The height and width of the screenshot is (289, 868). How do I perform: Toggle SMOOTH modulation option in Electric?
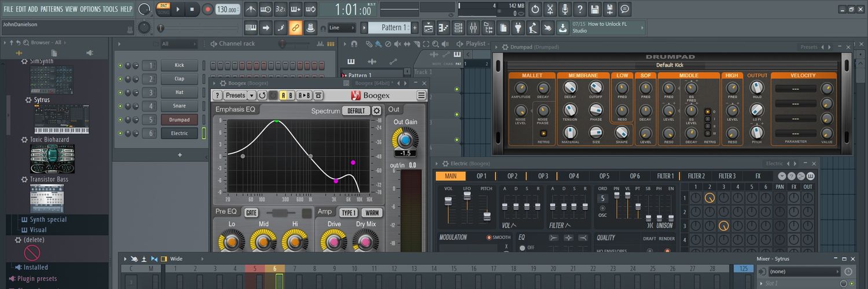(x=499, y=238)
